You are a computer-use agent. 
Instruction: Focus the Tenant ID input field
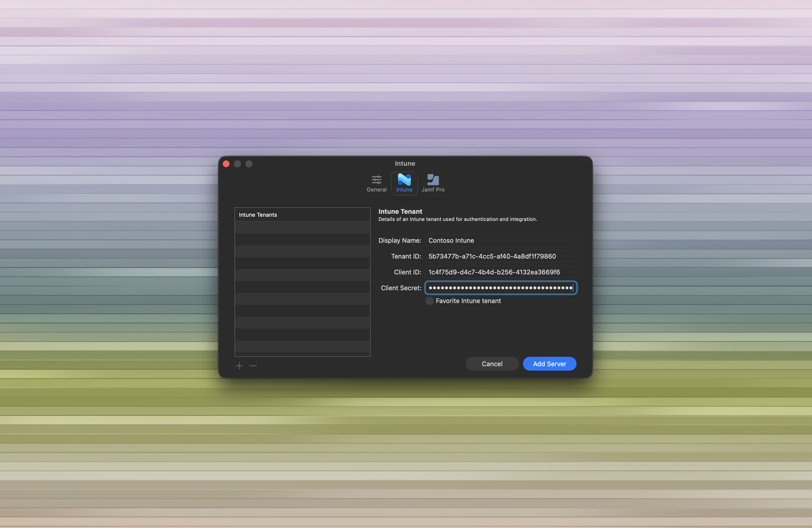(x=501, y=256)
